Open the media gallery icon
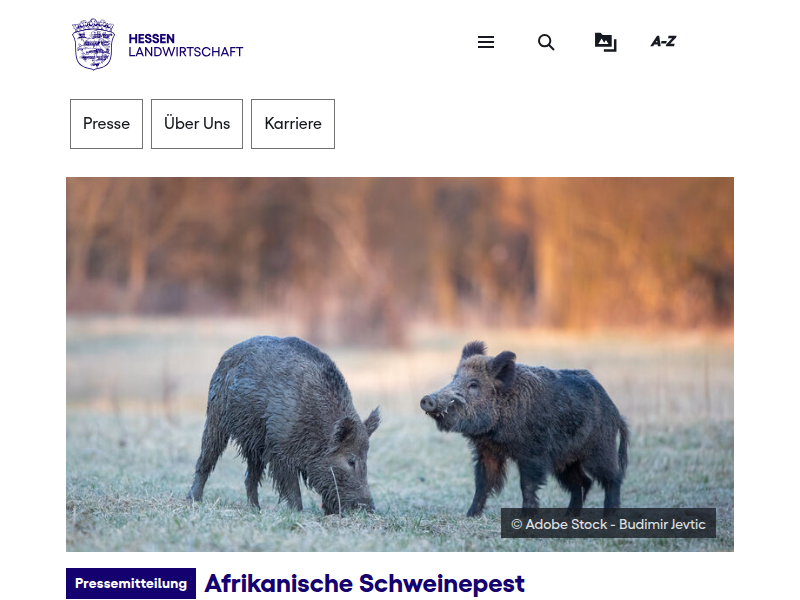Image resolution: width=800 pixels, height=600 pixels. (606, 42)
